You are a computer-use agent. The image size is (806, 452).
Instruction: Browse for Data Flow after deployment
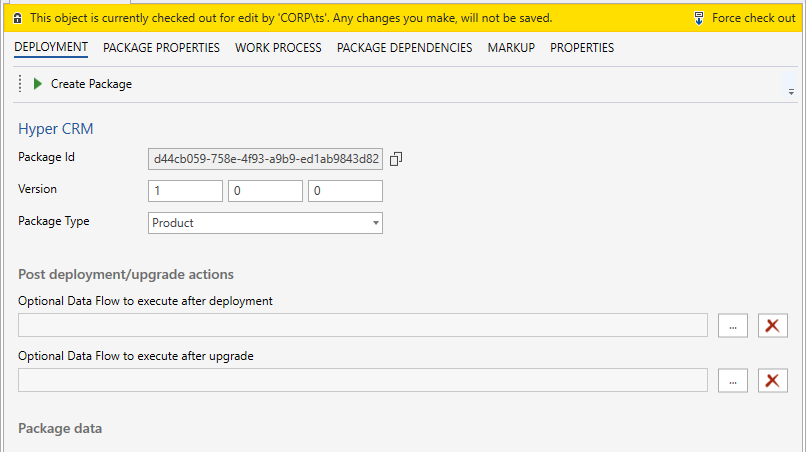click(x=733, y=325)
